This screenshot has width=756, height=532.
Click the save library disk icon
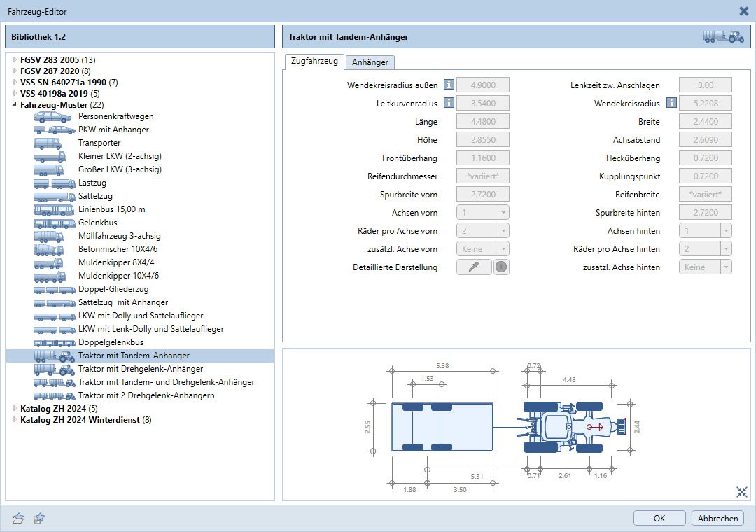tap(39, 518)
